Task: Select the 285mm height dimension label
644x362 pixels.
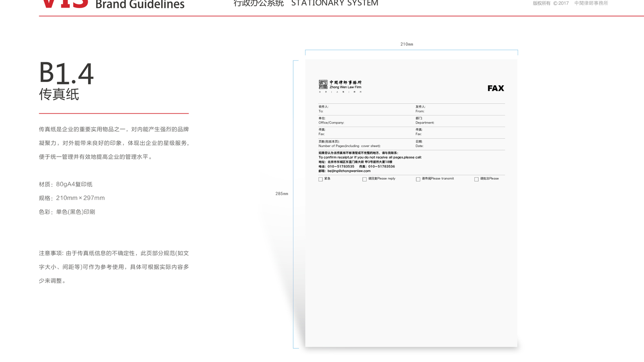Action: [x=282, y=194]
